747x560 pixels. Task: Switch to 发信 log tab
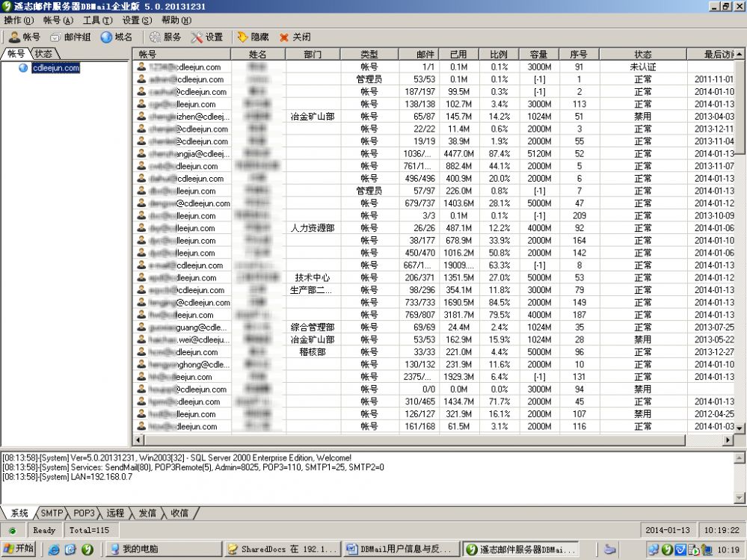click(147, 513)
